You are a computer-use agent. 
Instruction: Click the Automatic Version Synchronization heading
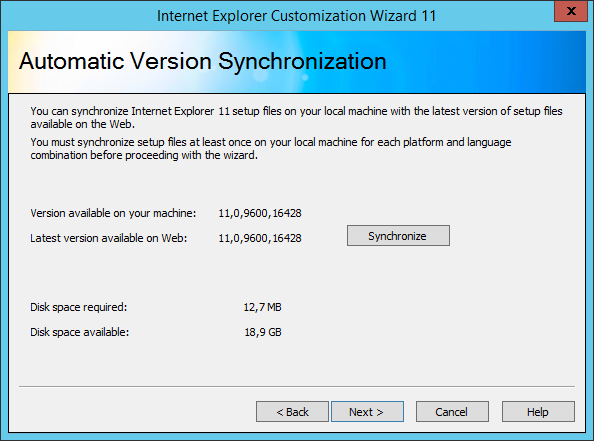coord(203,61)
